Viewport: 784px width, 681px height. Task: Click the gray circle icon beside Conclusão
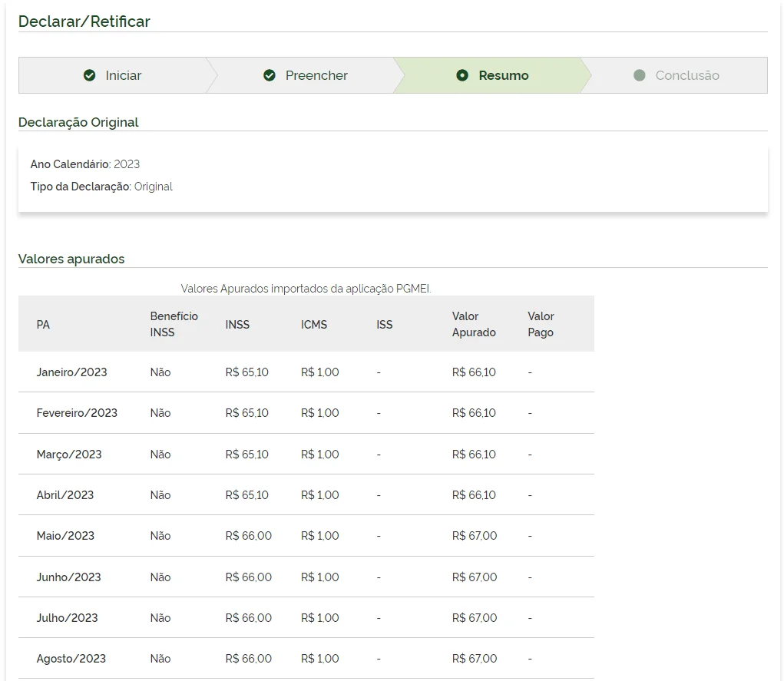(x=641, y=75)
